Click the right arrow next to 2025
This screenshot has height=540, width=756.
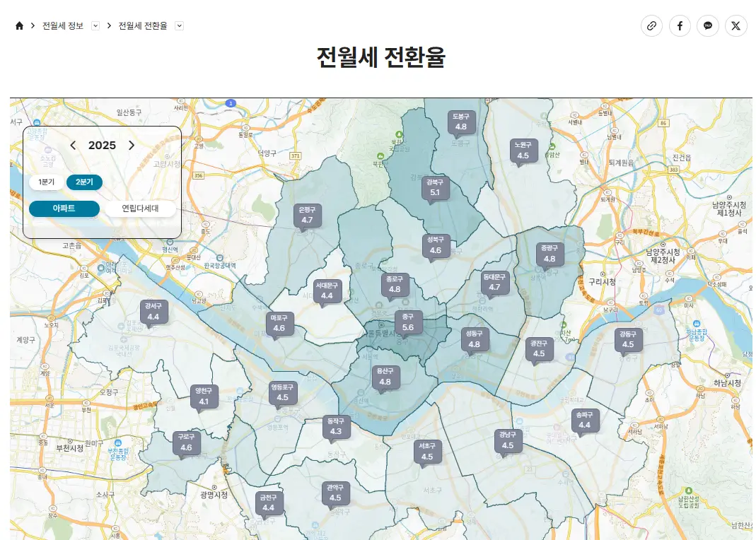click(x=132, y=146)
